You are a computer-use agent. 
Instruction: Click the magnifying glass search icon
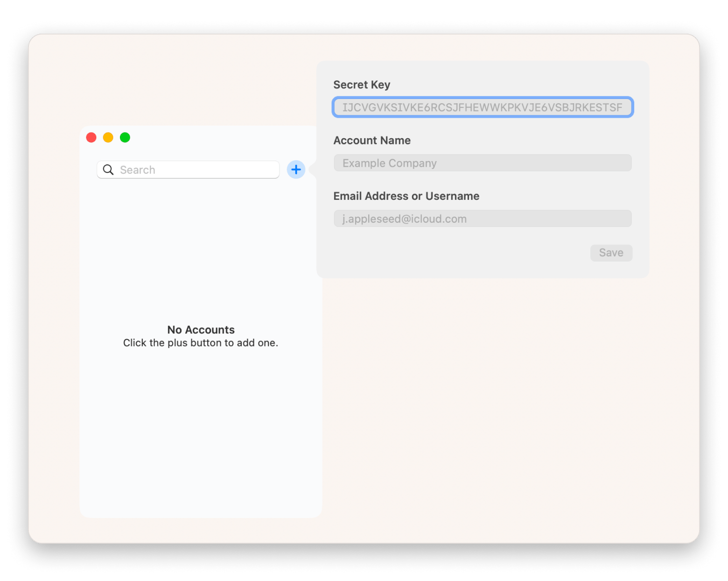(x=108, y=170)
